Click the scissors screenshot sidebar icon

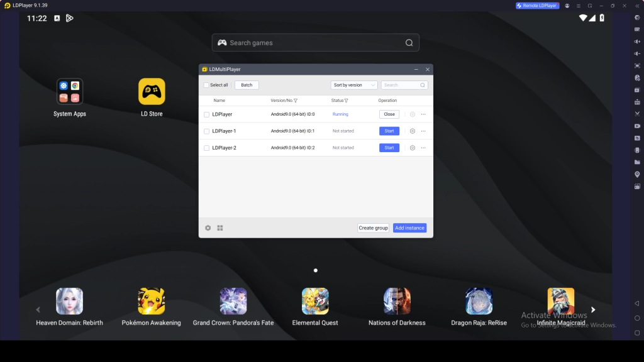[x=637, y=114]
